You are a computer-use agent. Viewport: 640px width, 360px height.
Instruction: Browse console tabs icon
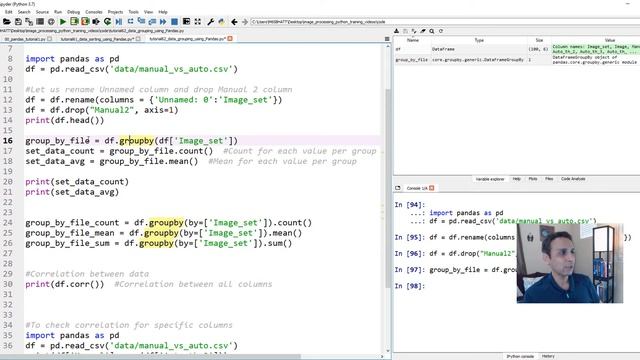398,188
